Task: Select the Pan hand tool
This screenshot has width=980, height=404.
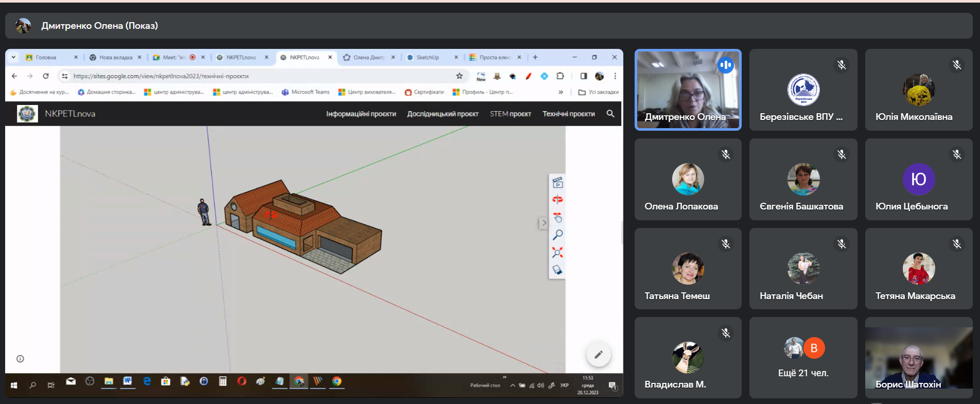Action: click(557, 217)
